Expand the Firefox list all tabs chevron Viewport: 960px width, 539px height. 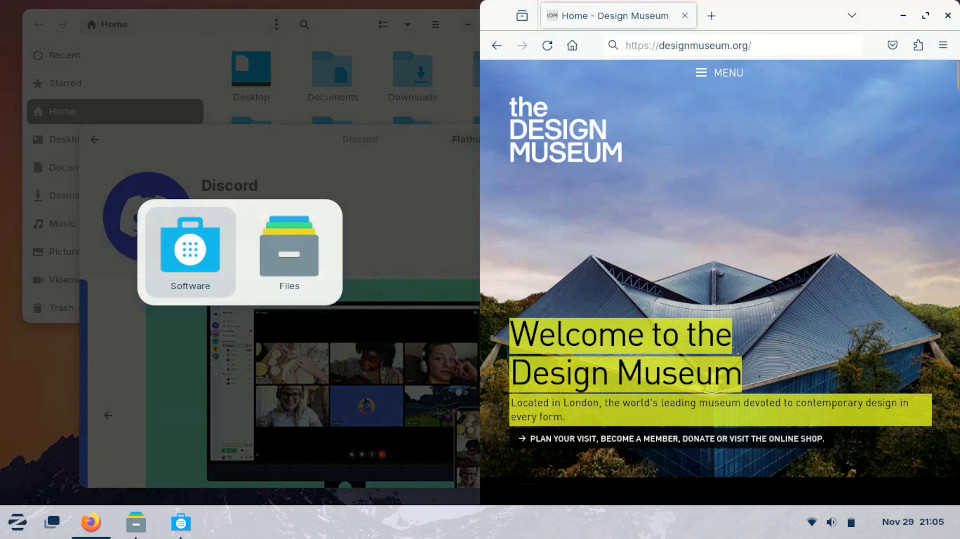point(852,16)
